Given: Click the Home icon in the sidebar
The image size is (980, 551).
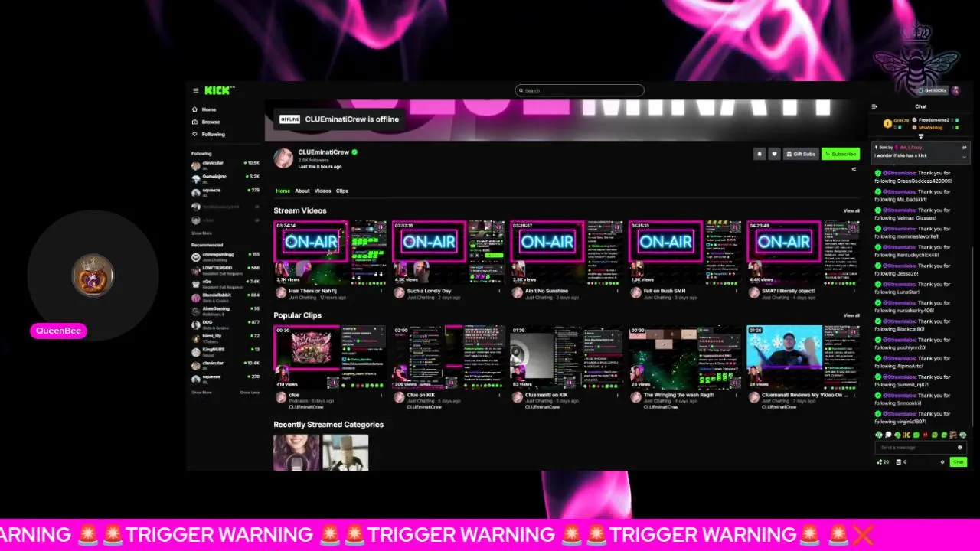Looking at the screenshot, I should (195, 109).
